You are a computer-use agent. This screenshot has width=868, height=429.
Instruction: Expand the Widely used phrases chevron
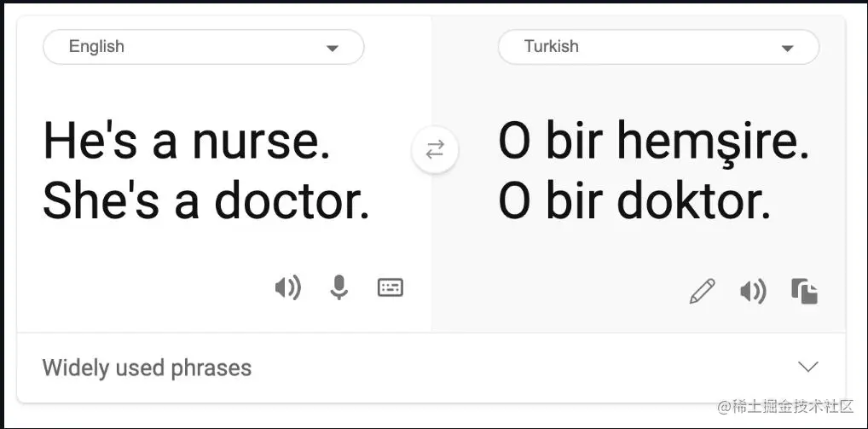point(808,367)
